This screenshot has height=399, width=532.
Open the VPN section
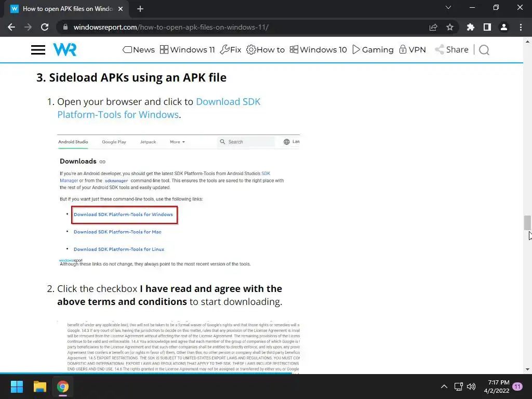[412, 50]
